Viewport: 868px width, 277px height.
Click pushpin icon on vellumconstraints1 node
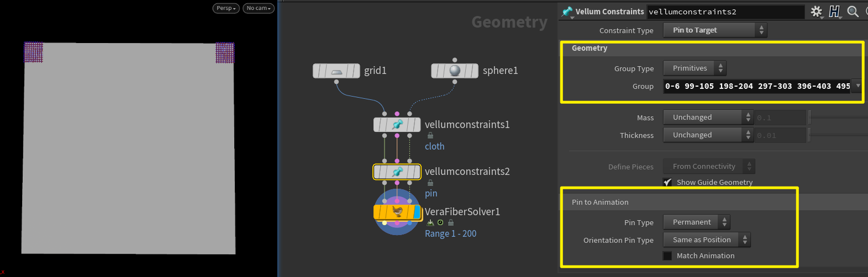tap(397, 125)
